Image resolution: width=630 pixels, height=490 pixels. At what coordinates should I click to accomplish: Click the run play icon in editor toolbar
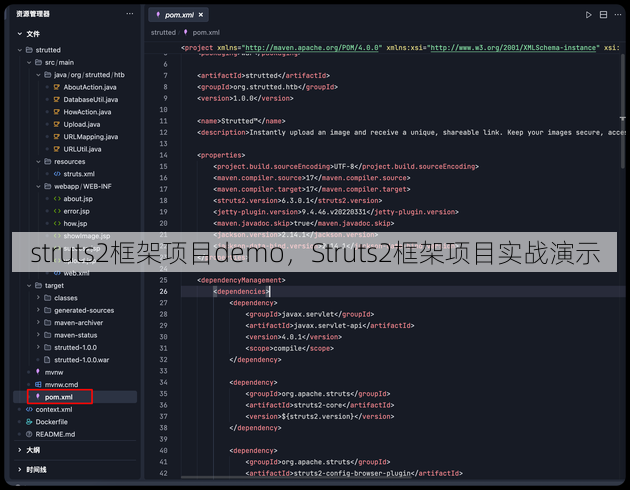[x=588, y=15]
